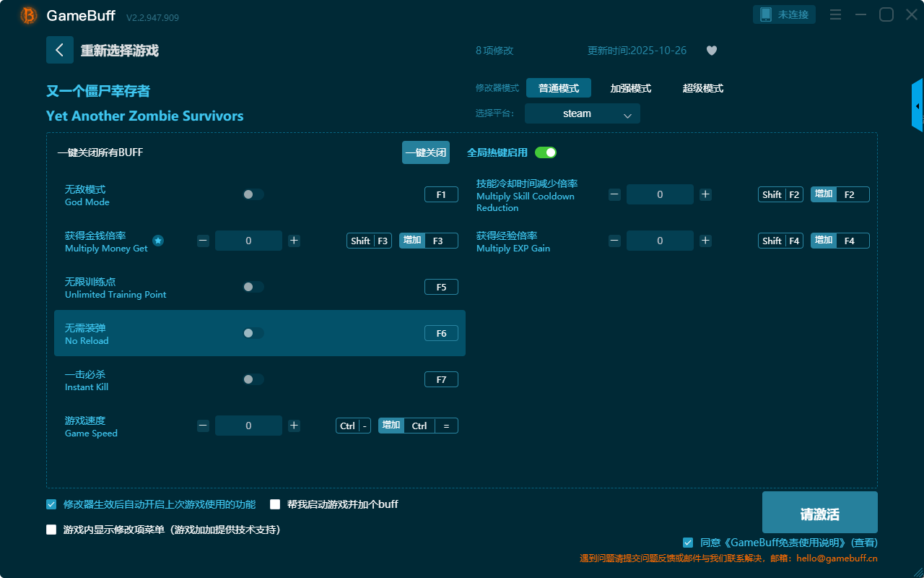Click the star badge beside Multiply Money Get
924x578 pixels.
tap(158, 241)
